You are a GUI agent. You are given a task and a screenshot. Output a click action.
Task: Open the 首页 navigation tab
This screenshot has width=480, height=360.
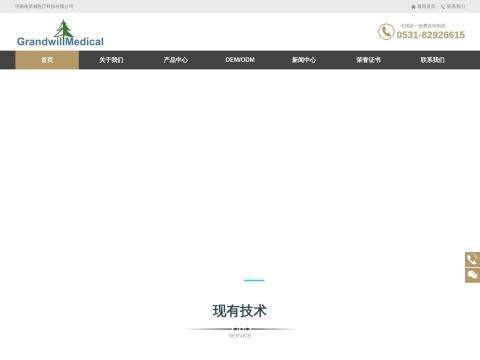coord(47,60)
